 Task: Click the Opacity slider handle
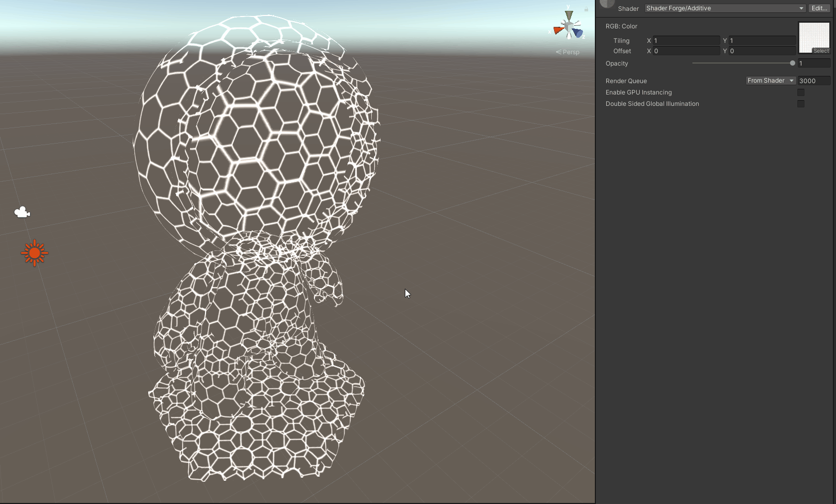click(792, 63)
